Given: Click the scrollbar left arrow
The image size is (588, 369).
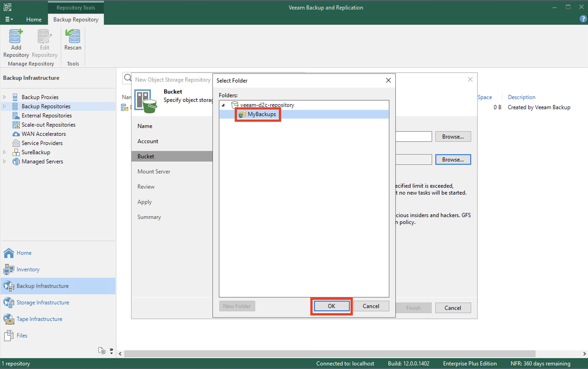Looking at the screenshot, I should (x=120, y=354).
